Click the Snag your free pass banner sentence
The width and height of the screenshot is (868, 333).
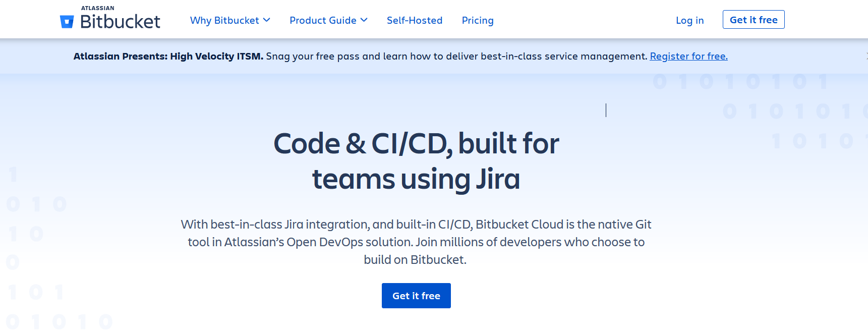(x=456, y=56)
